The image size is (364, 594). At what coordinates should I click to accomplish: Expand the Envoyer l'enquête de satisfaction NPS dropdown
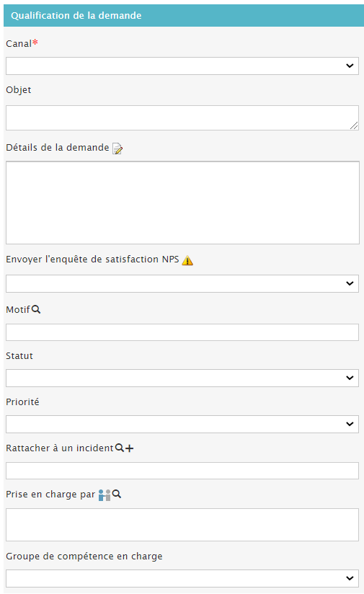pos(182,284)
